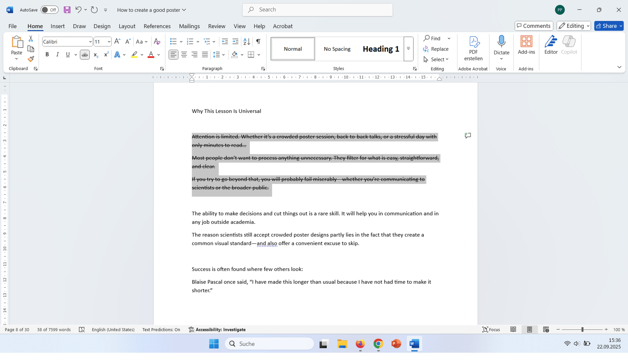Click the Clear All Formatting icon
628x364 pixels.
[157, 41]
